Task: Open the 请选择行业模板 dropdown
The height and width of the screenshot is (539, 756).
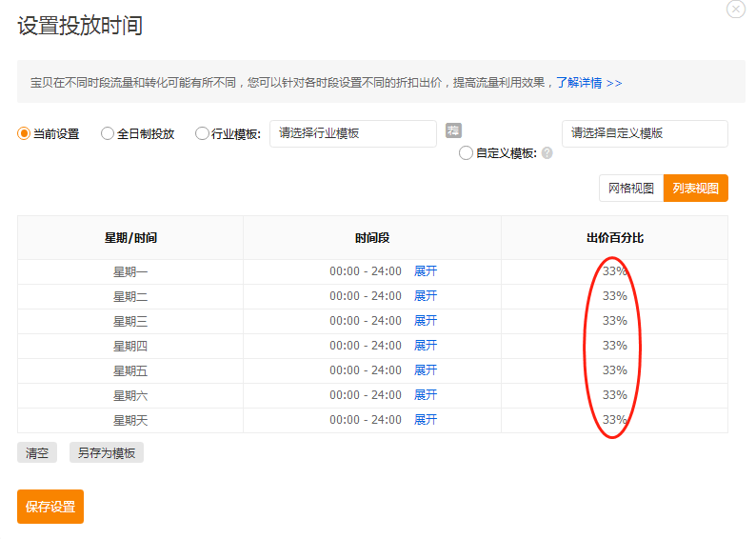Action: (353, 134)
